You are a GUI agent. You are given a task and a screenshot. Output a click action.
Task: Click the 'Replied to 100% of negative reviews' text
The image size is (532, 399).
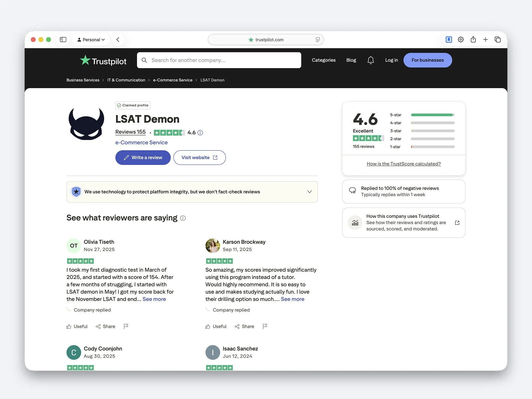coord(400,188)
